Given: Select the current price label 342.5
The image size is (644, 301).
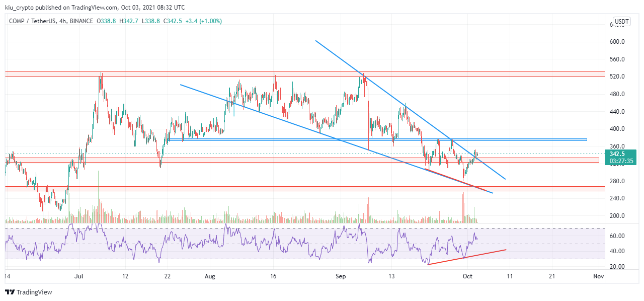Looking at the screenshot, I should (617, 154).
